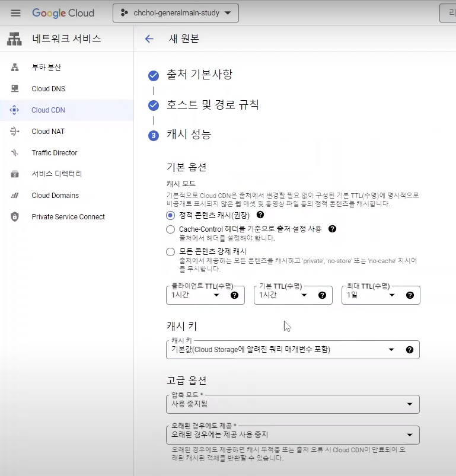Click the 고급 옵션 section heading
The image size is (456, 476).
pyautogui.click(x=186, y=381)
